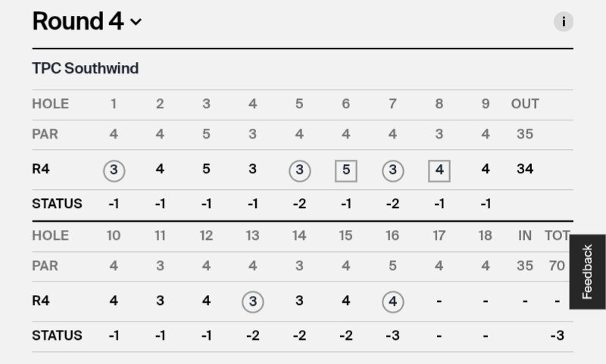
Task: Select the circled birdie on hole 13
Action: (253, 302)
